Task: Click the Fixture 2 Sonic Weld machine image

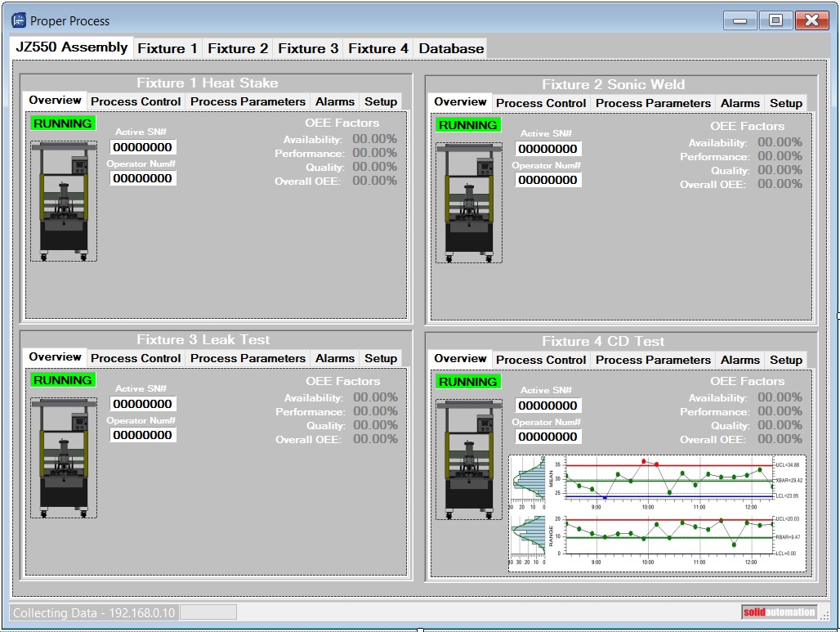Action: [469, 203]
